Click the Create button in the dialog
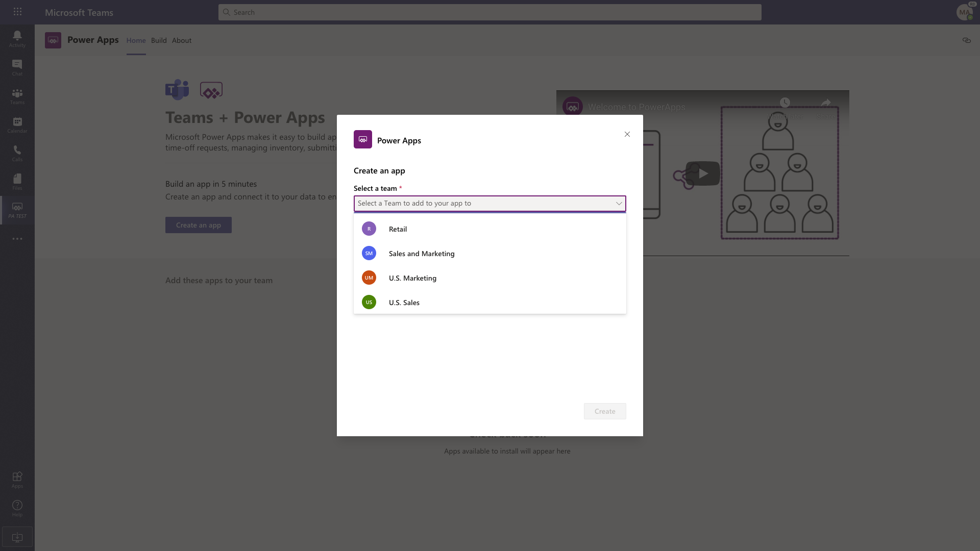980x551 pixels. point(604,411)
